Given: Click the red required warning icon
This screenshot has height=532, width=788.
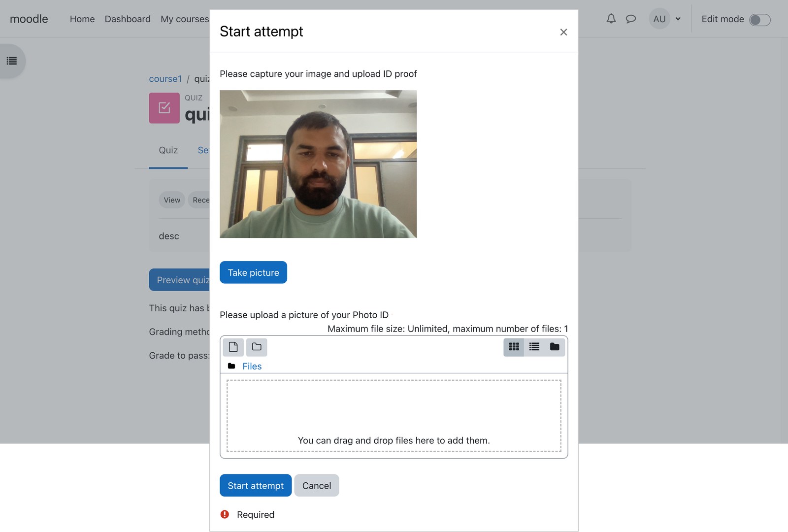Looking at the screenshot, I should (225, 514).
